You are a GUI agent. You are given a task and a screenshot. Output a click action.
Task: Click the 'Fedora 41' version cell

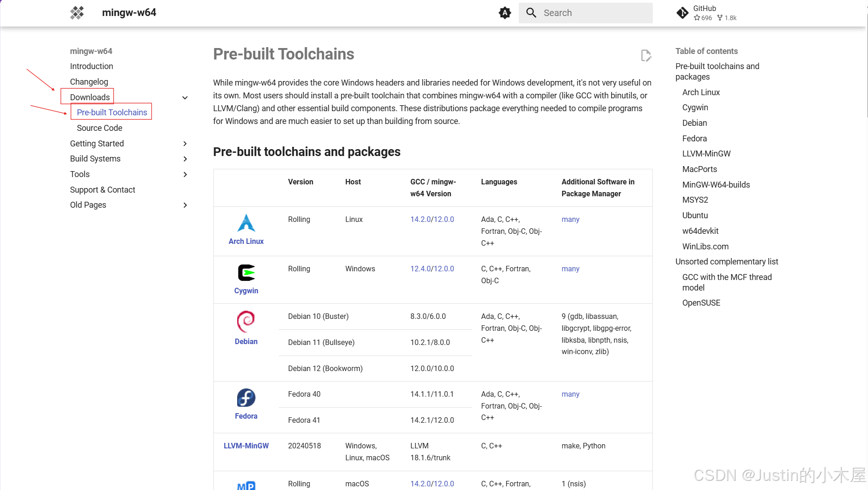tap(304, 420)
